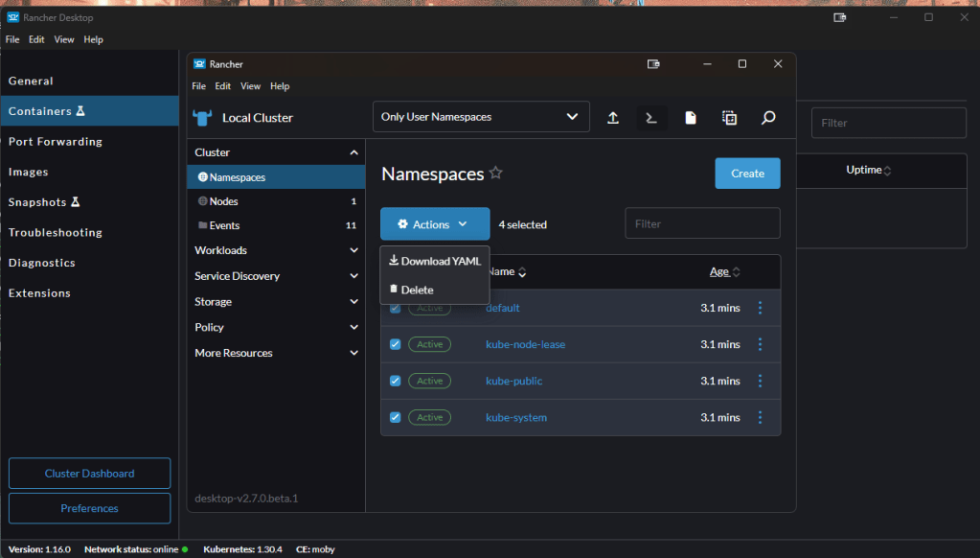Expand the Storage section
The image size is (980, 558).
tap(353, 301)
